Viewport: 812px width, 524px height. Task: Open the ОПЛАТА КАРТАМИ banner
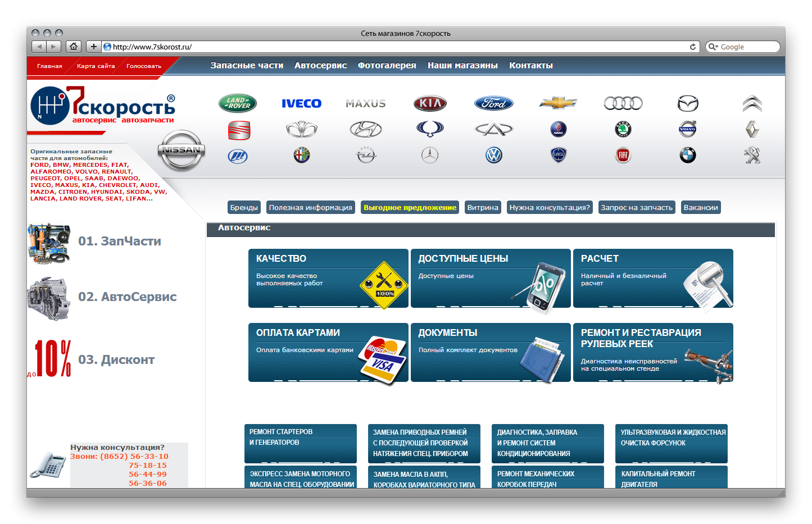pyautogui.click(x=328, y=353)
